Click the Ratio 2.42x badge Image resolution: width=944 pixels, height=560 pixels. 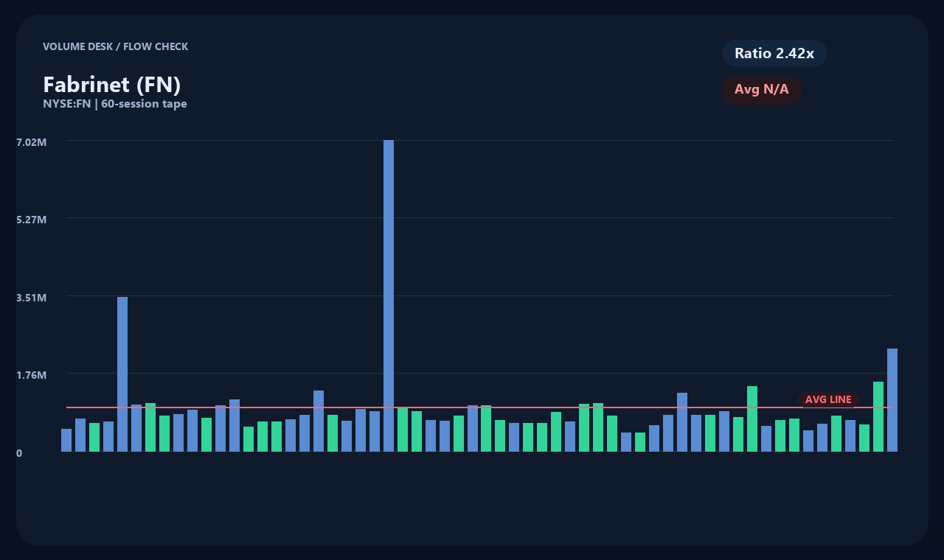click(x=774, y=53)
